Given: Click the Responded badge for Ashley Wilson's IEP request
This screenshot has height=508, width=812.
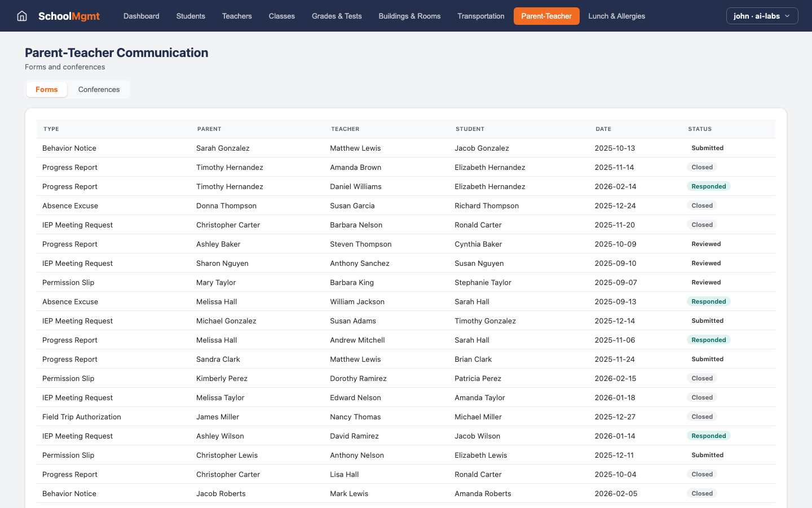Looking at the screenshot, I should 709,436.
